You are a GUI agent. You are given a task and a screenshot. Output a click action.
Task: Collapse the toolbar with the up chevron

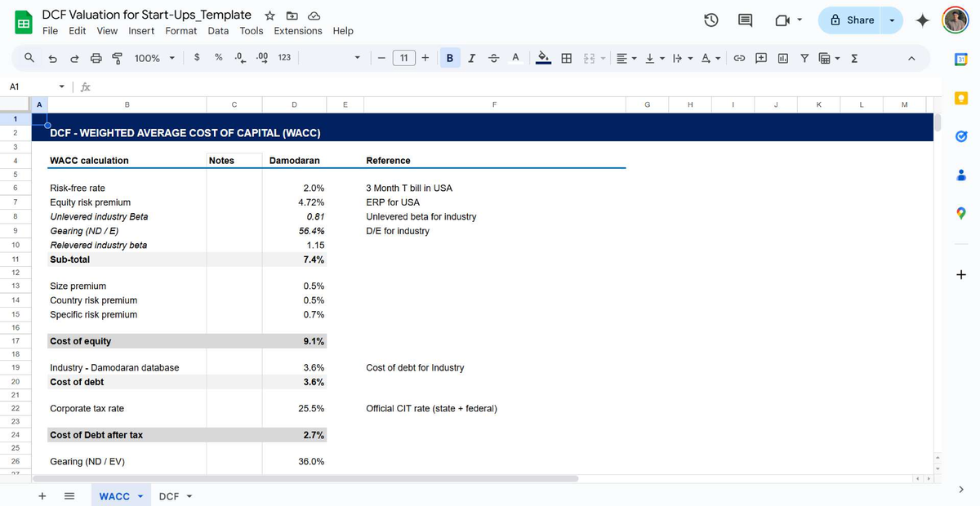click(x=911, y=57)
